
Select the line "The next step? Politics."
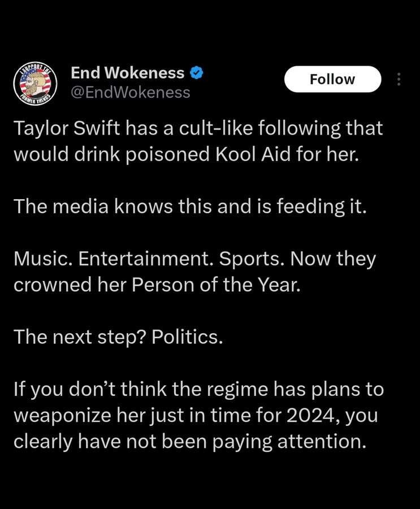coord(119,337)
